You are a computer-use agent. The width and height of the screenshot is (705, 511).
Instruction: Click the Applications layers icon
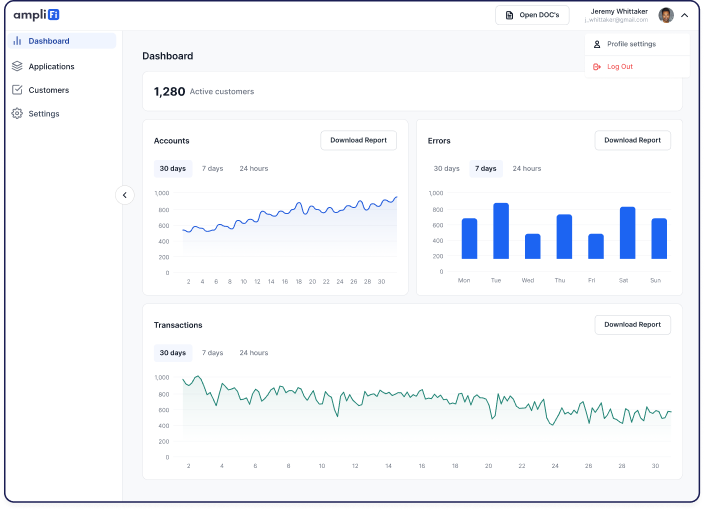tap(18, 66)
